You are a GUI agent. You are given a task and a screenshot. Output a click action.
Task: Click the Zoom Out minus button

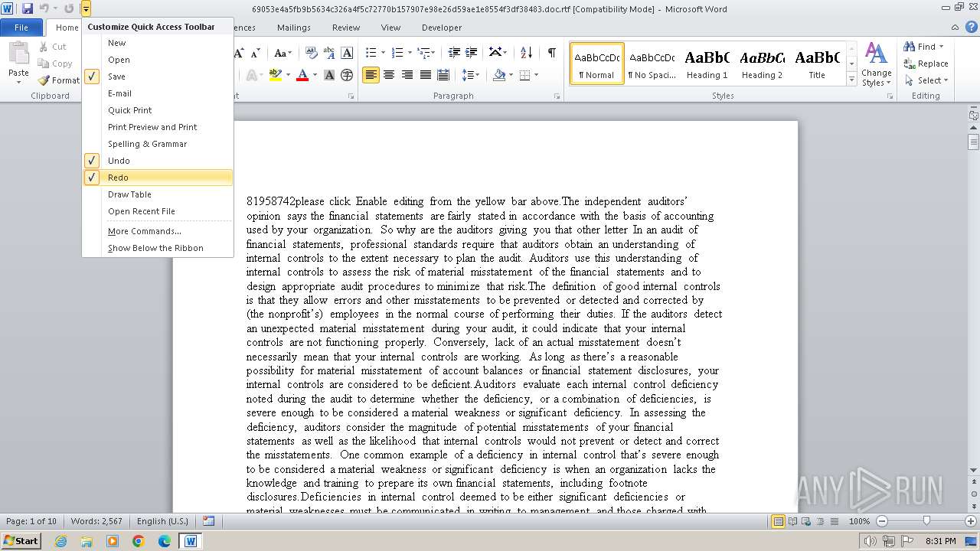[x=882, y=521]
